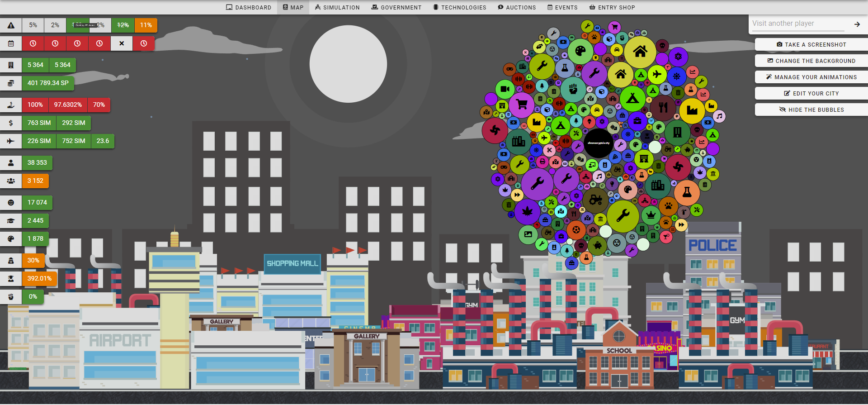
Task: Click the X cell in the calendar row
Action: point(122,43)
